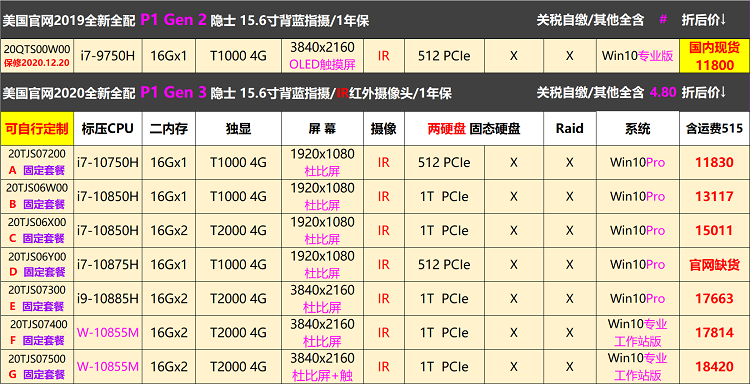This screenshot has width=750, height=384.
Task: Select the 摄像 column header
Action: click(384, 128)
